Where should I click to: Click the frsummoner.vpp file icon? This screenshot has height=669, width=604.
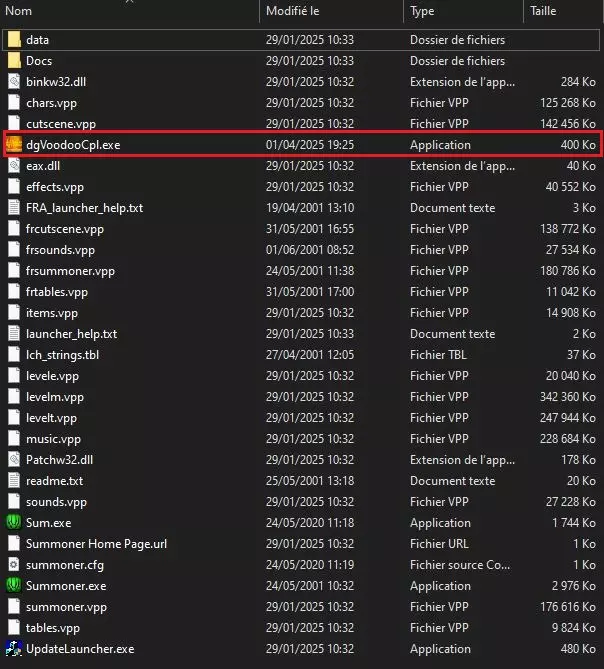pos(14,271)
